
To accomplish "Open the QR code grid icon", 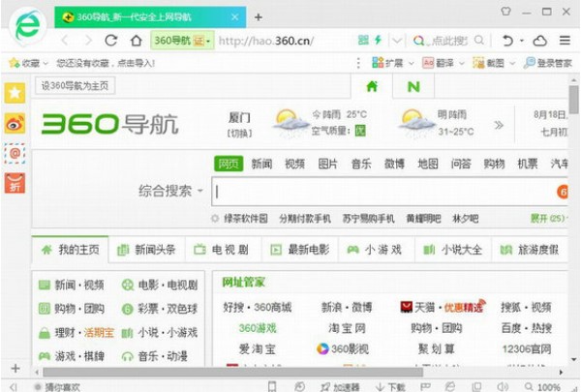I will (363, 40).
